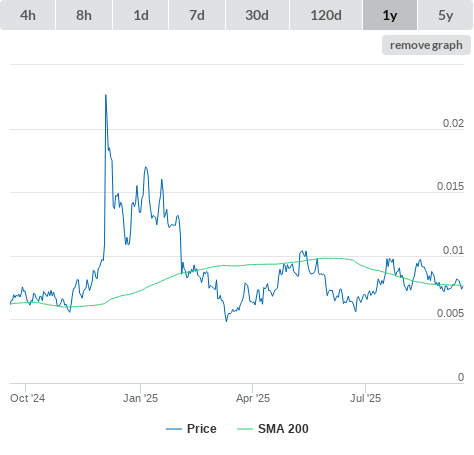Click the blue Price legend line marker
The height and width of the screenshot is (455, 474).
coord(174,429)
